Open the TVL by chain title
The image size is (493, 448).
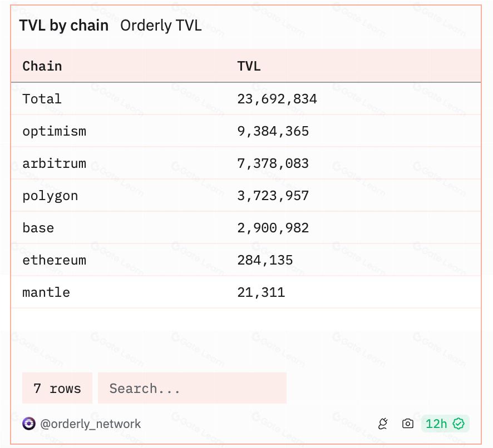pos(64,26)
